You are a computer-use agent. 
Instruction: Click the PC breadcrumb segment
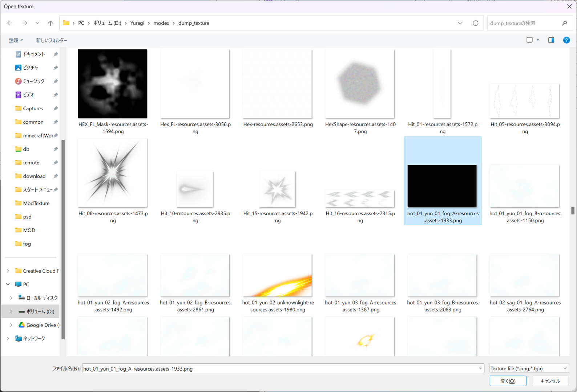(x=81, y=23)
